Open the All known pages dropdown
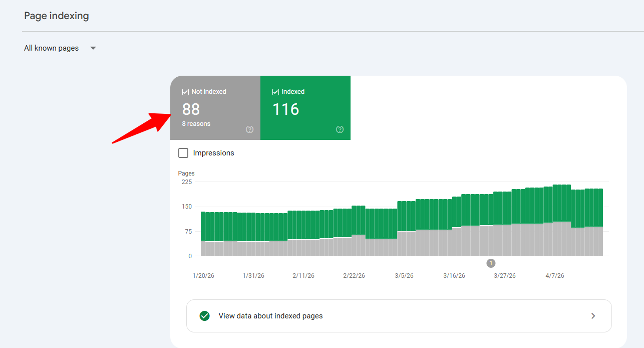Viewport: 644px width, 348px height. coord(60,48)
